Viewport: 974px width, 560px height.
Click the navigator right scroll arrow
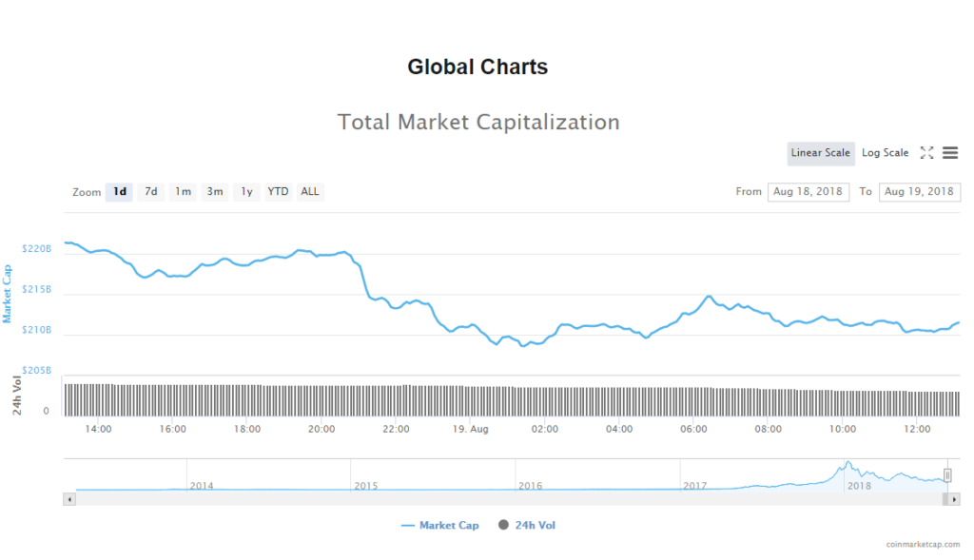tap(954, 498)
